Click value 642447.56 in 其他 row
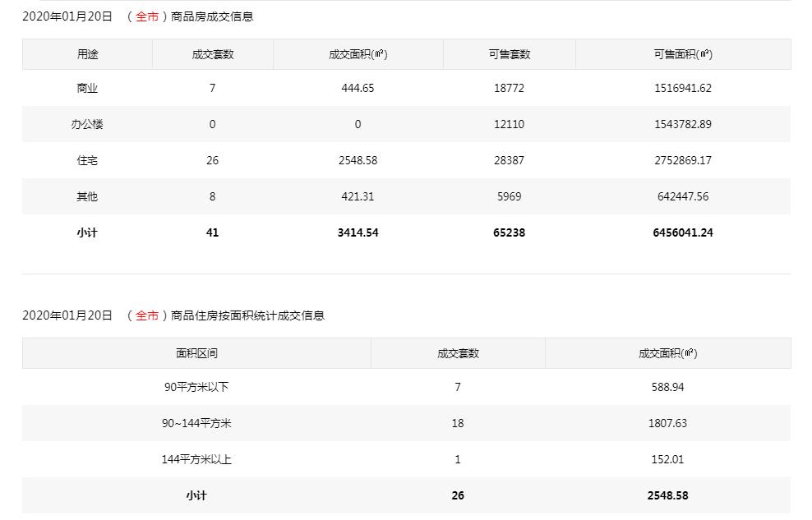The image size is (812, 520). point(683,196)
